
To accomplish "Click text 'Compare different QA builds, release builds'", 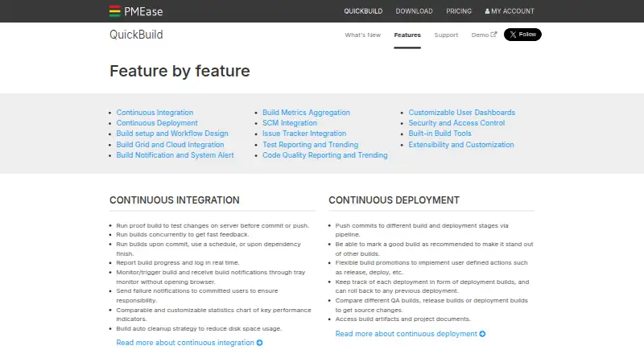I will point(398,300).
